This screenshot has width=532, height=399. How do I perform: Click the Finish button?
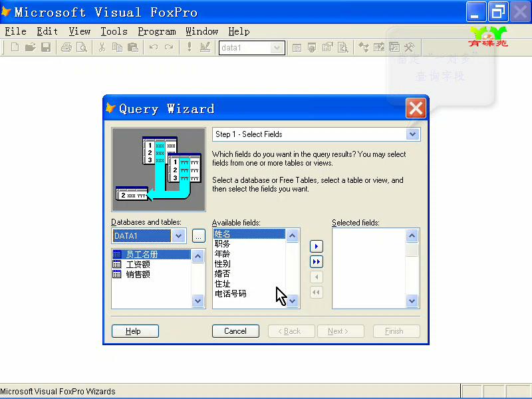pyautogui.click(x=396, y=331)
